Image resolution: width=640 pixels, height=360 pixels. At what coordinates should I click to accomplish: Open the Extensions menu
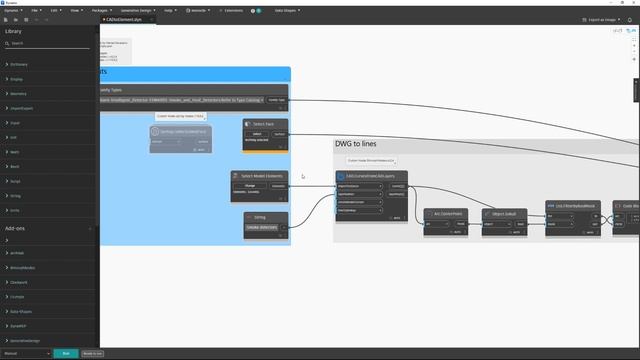pyautogui.click(x=231, y=11)
